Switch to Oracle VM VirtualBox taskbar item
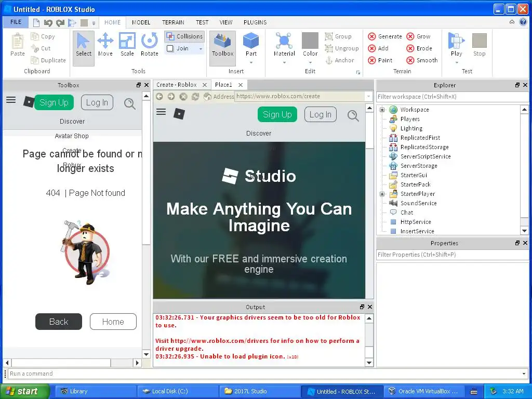This screenshot has width=532, height=399. 423,391
